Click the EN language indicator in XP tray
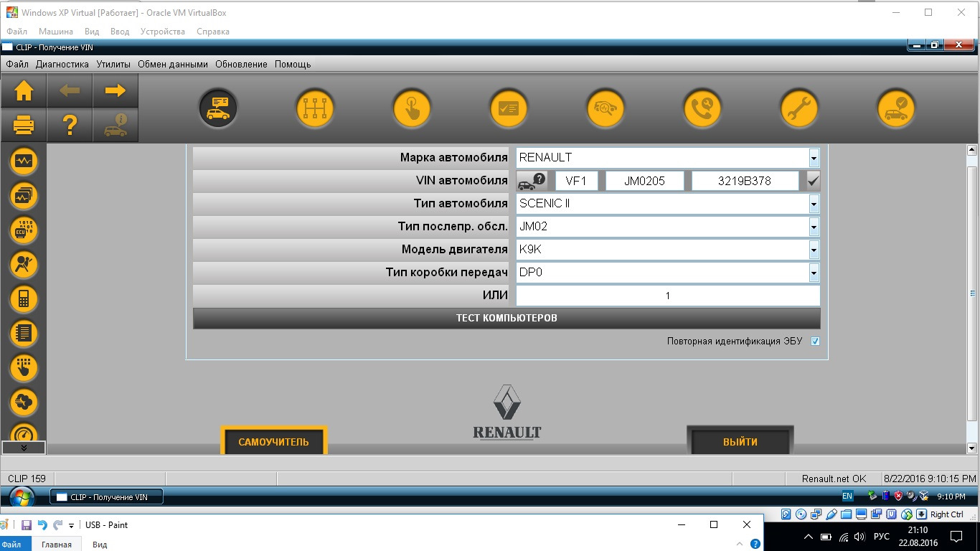 (x=847, y=496)
